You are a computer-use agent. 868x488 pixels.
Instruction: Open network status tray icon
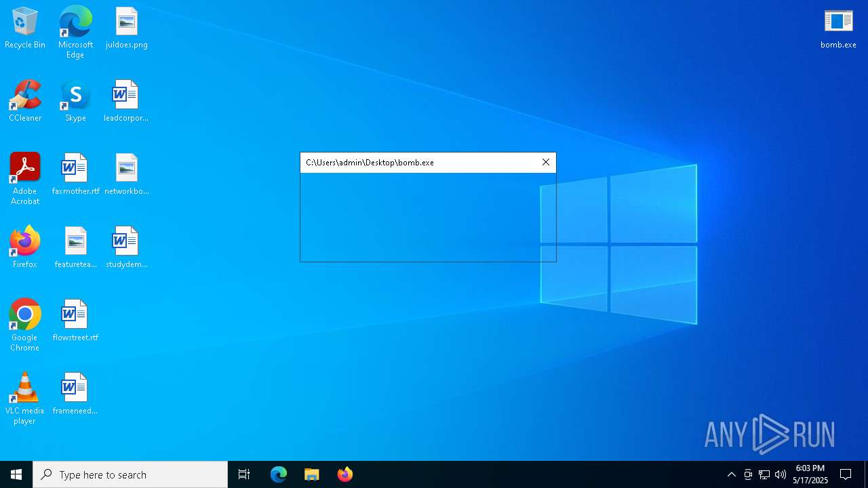point(764,474)
